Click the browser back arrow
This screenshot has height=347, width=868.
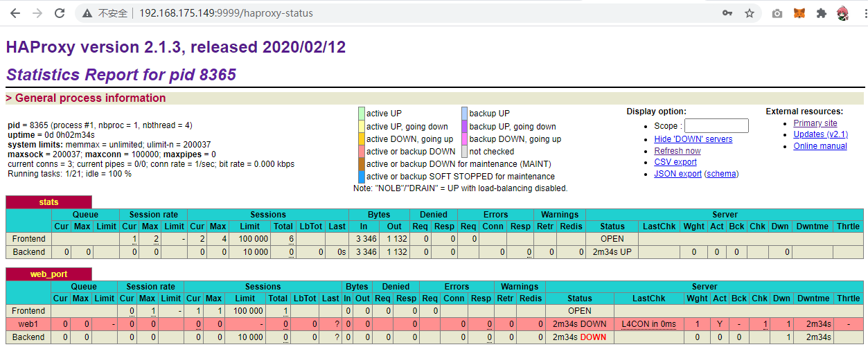[x=15, y=13]
